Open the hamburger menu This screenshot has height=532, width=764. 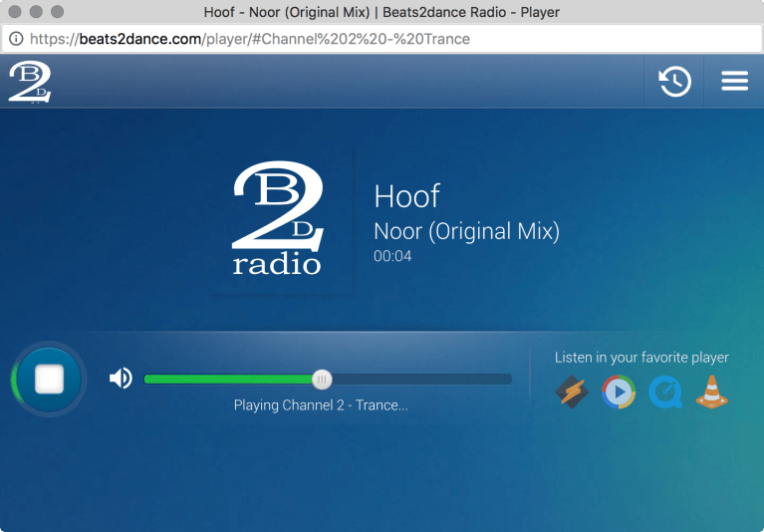[x=734, y=82]
